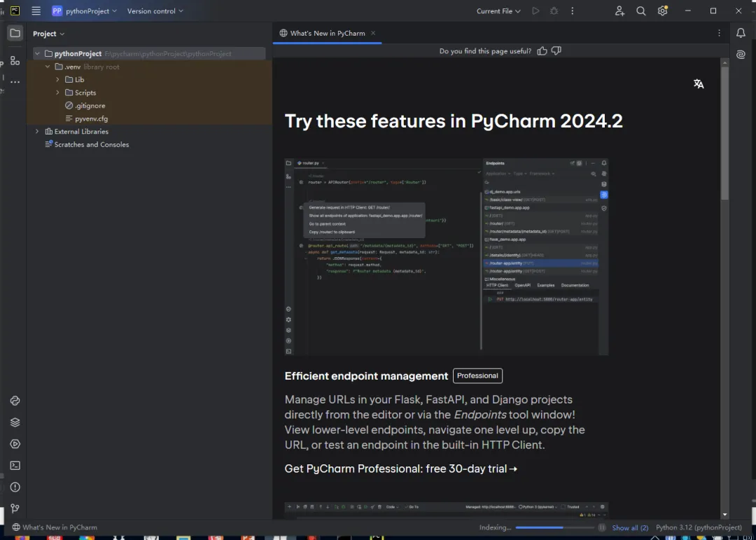
Task: Collapse the .venv folder
Action: tap(48, 67)
